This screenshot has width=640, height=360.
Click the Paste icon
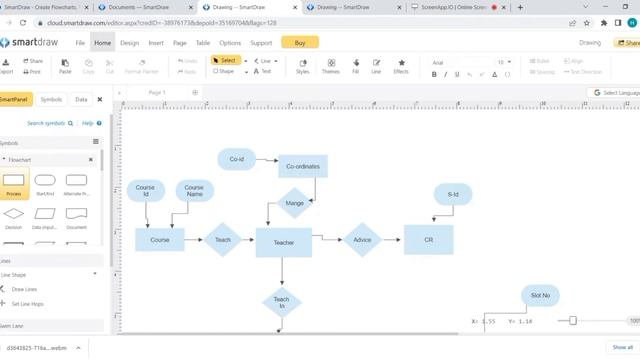(65, 62)
